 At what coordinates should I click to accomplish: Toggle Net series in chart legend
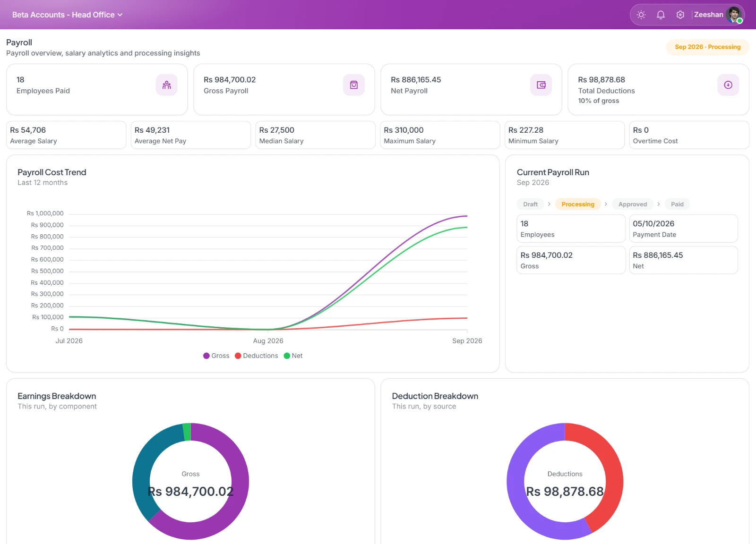click(x=293, y=356)
